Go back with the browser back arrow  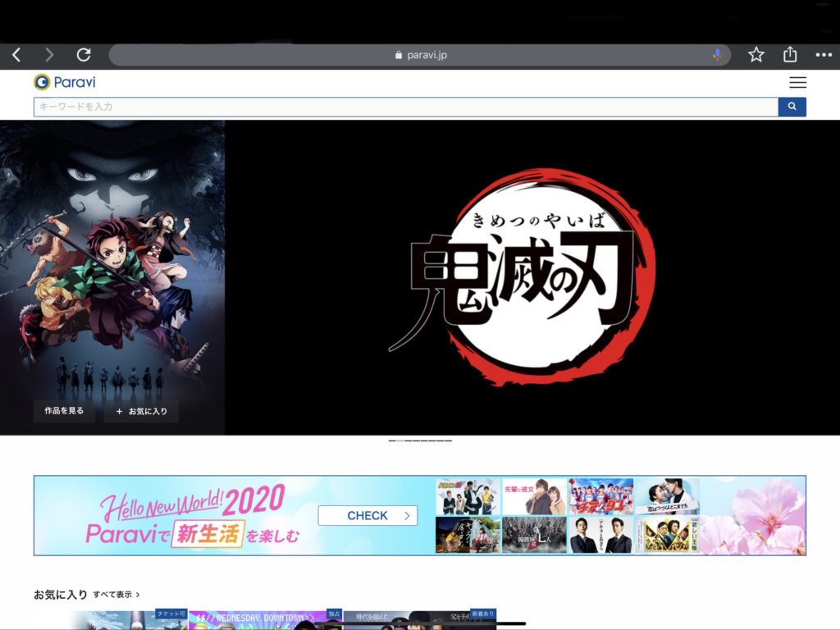[16, 55]
